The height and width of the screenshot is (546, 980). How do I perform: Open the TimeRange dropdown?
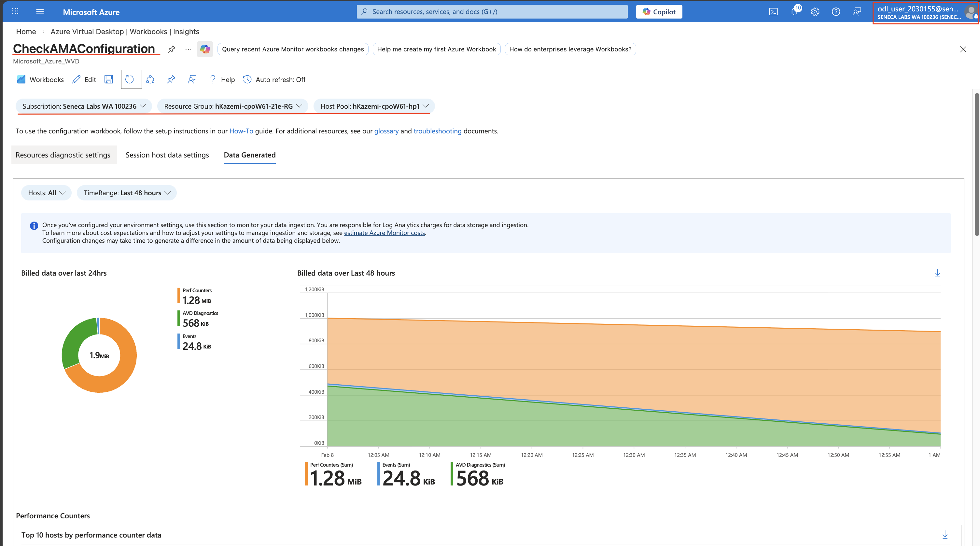pos(127,193)
